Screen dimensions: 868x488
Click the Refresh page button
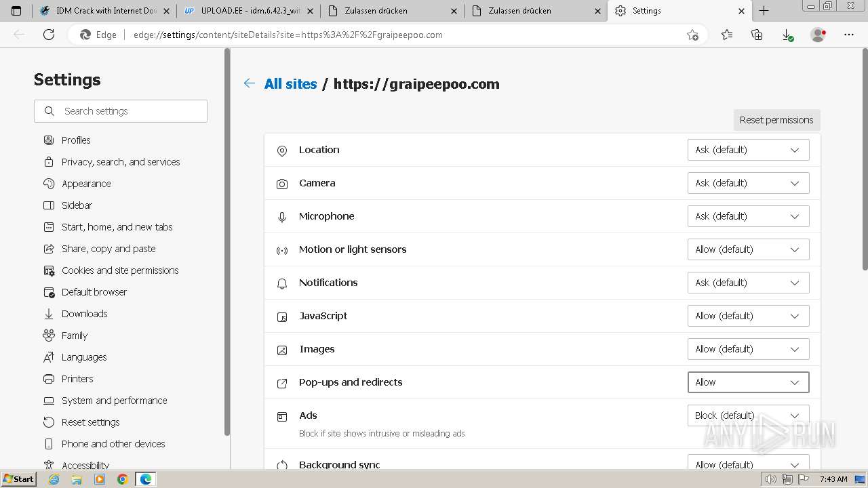pyautogui.click(x=49, y=35)
